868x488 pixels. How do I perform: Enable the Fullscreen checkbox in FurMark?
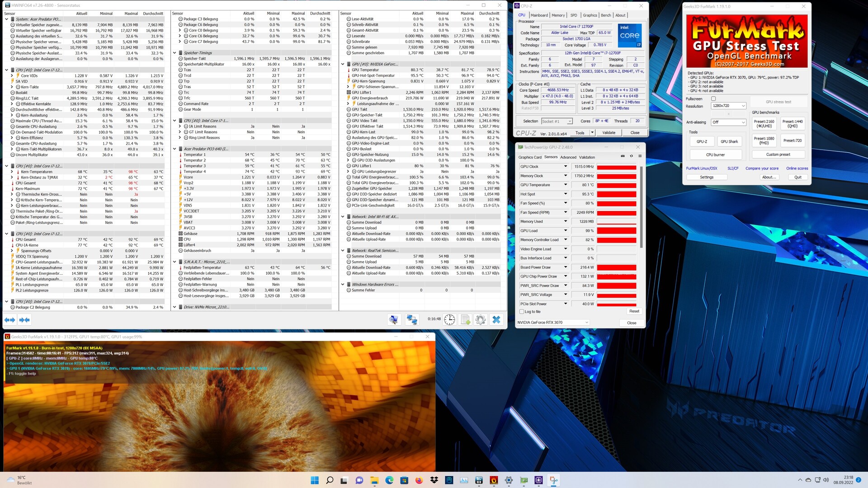(713, 99)
